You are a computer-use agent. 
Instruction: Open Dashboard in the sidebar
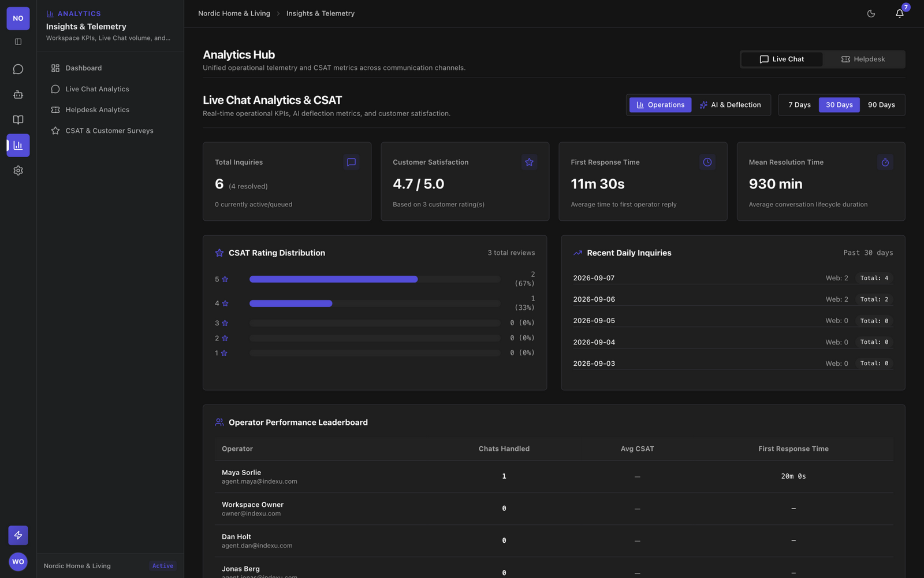[110, 68]
